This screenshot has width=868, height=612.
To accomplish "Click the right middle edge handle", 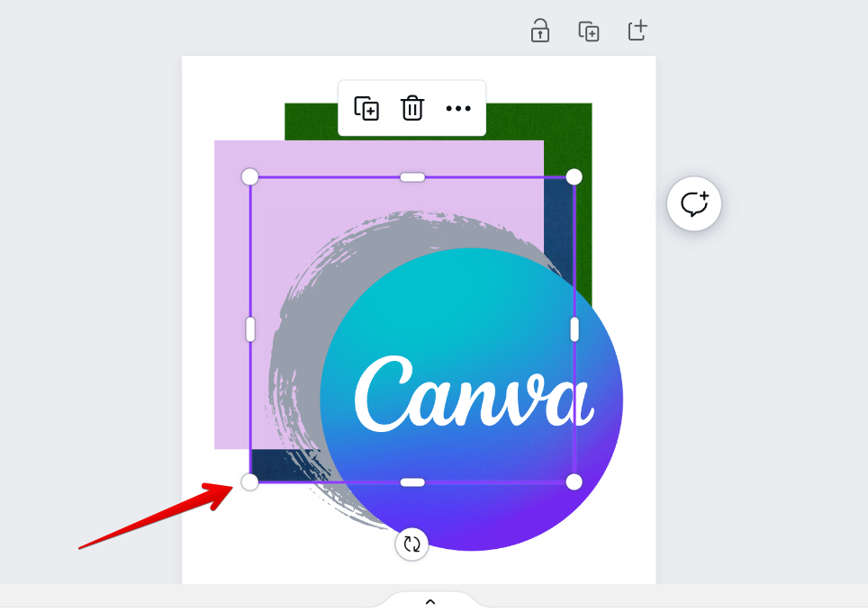I will point(574,329).
